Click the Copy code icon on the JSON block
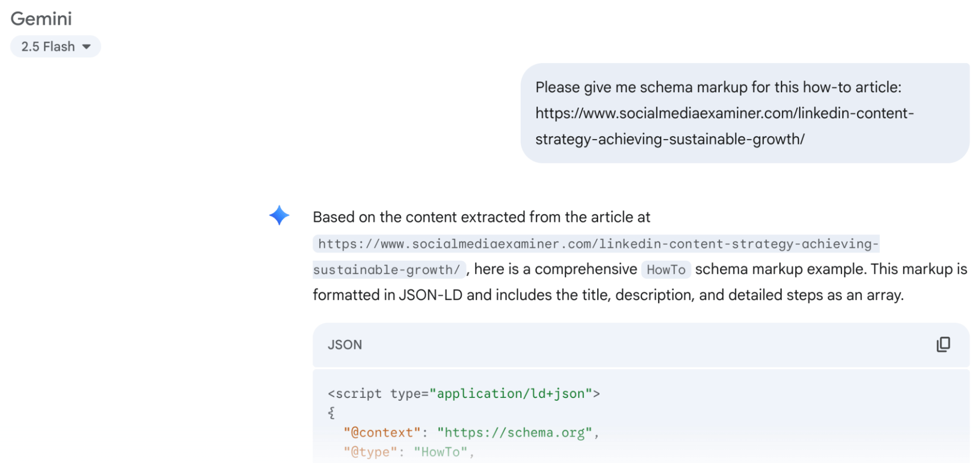 click(943, 344)
